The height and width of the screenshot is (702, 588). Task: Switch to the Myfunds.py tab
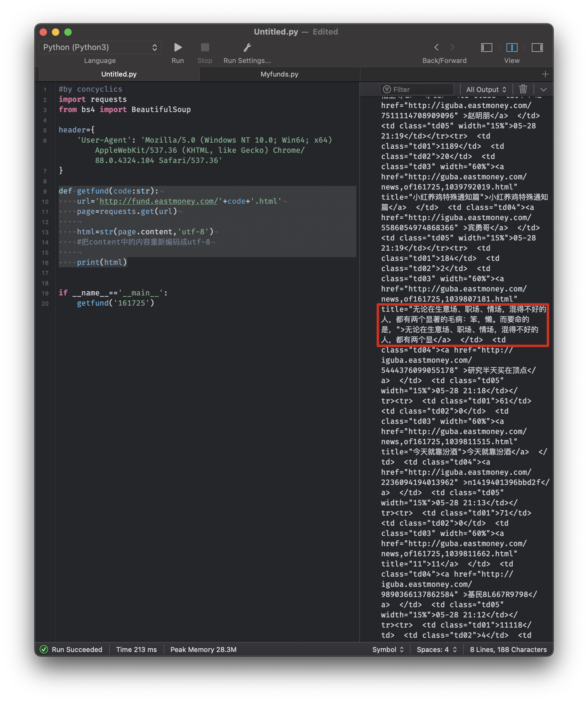pyautogui.click(x=279, y=74)
